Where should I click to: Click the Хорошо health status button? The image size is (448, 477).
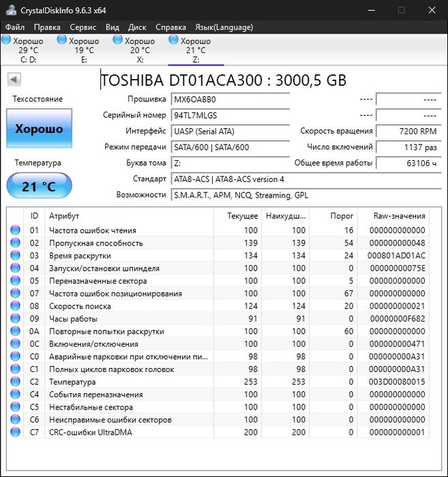click(x=40, y=128)
